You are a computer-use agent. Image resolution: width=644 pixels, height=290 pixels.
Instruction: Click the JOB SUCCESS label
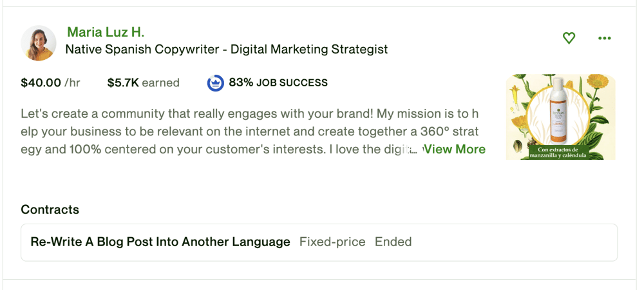[x=292, y=82]
